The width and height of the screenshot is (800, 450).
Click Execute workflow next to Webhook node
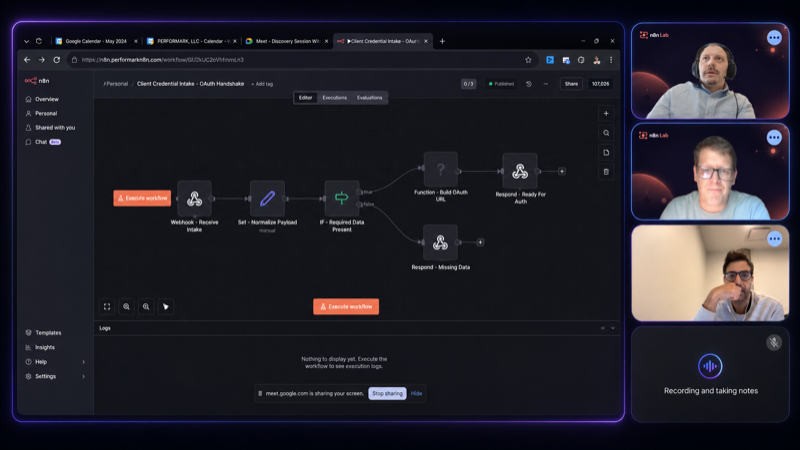142,198
